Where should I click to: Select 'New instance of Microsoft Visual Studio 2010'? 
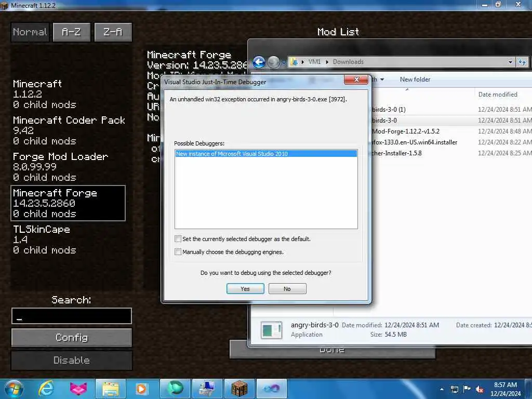(x=266, y=154)
